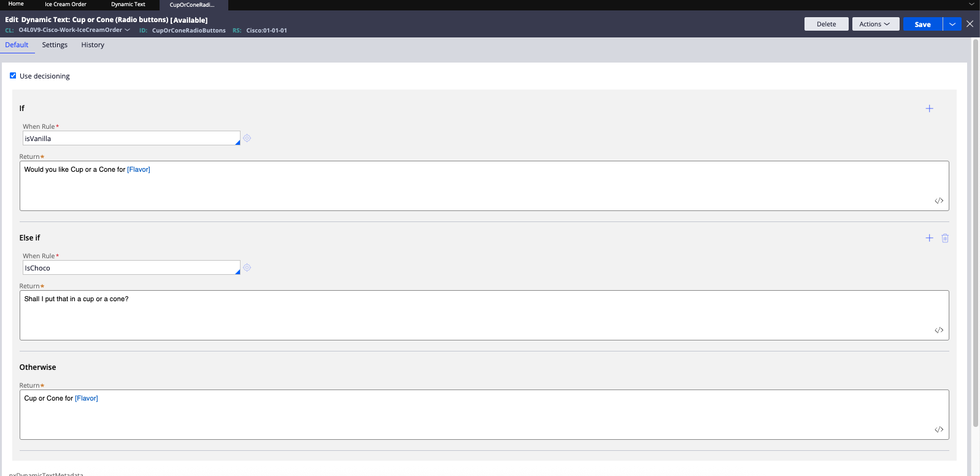
Task: Open the IsChoco when rule using the target icon
Action: [247, 268]
